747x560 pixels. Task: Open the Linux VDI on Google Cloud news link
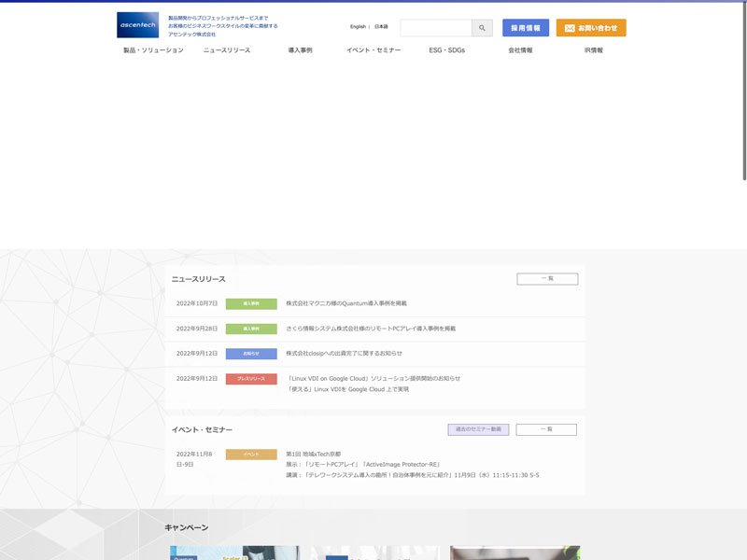pyautogui.click(x=373, y=378)
